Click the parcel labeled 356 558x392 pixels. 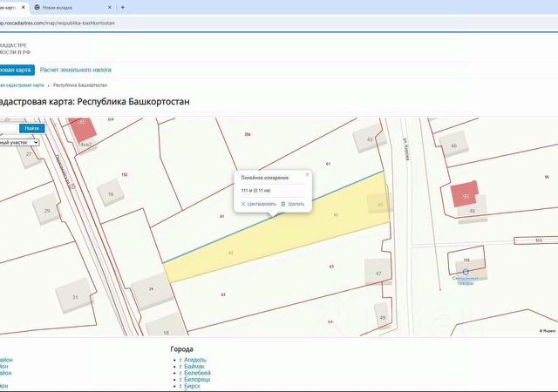click(x=248, y=134)
